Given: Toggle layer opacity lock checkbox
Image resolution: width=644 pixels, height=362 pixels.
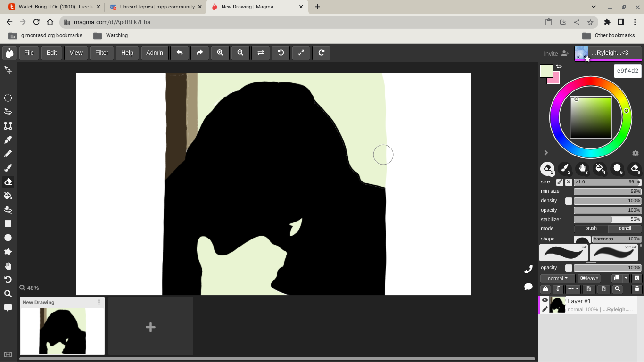Looking at the screenshot, I should [x=569, y=268].
